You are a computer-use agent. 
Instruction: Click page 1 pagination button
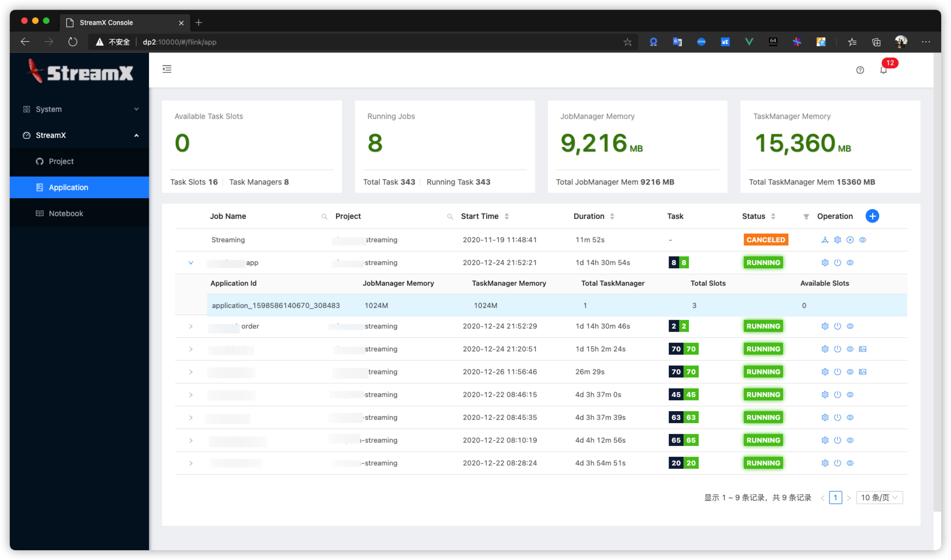[835, 497]
